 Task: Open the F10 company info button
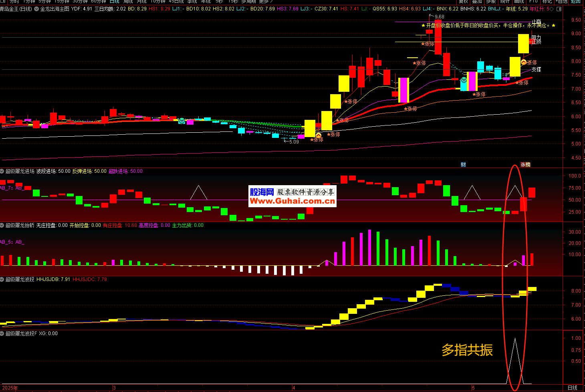[x=534, y=2]
